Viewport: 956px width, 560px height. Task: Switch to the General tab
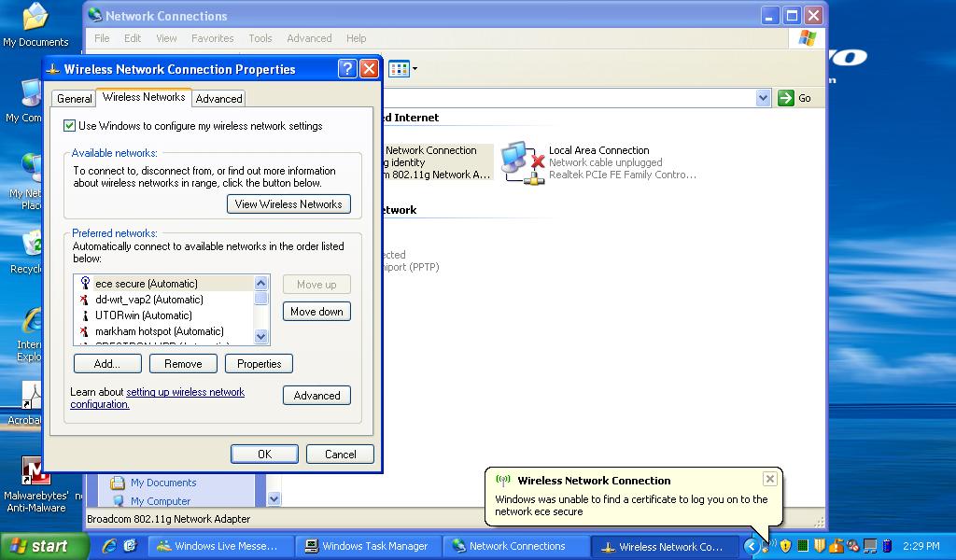coord(75,99)
